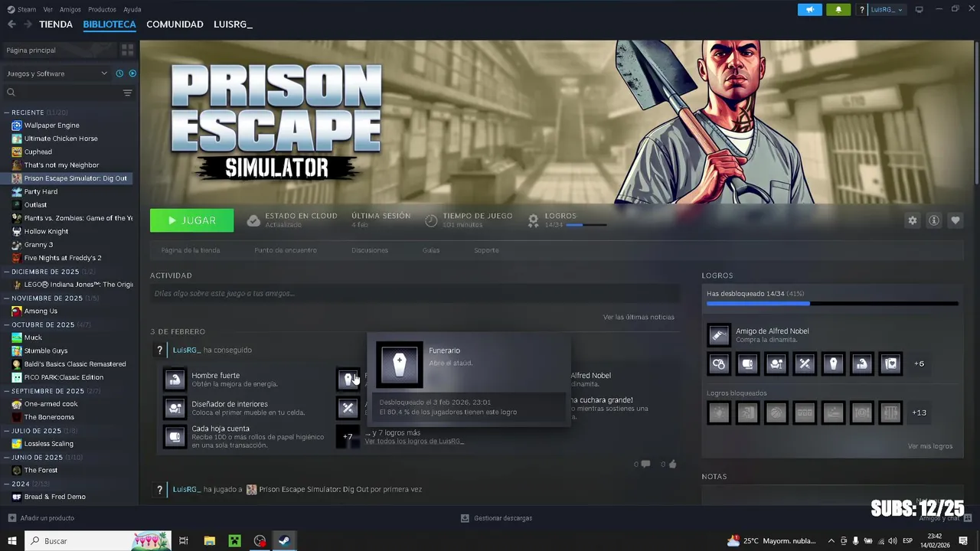Open the Amigos menu
The image size is (980, 551).
(x=70, y=9)
